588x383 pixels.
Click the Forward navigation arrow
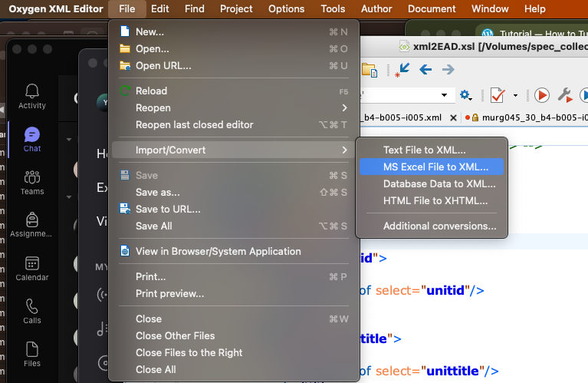tap(448, 70)
